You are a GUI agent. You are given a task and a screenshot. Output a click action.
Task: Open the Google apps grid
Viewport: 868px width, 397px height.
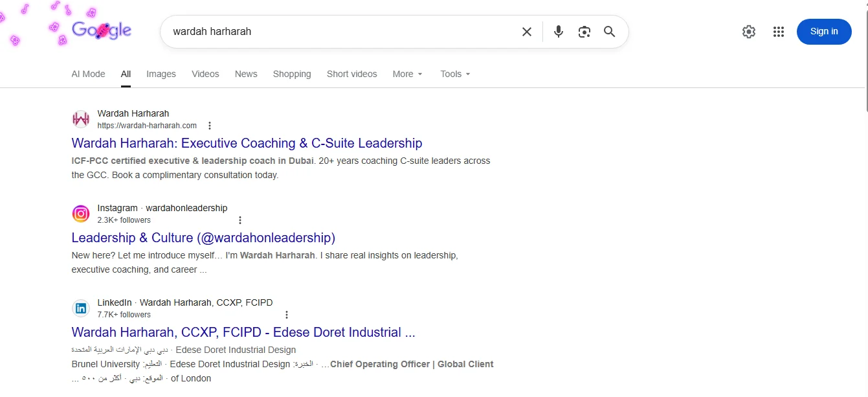(x=779, y=32)
